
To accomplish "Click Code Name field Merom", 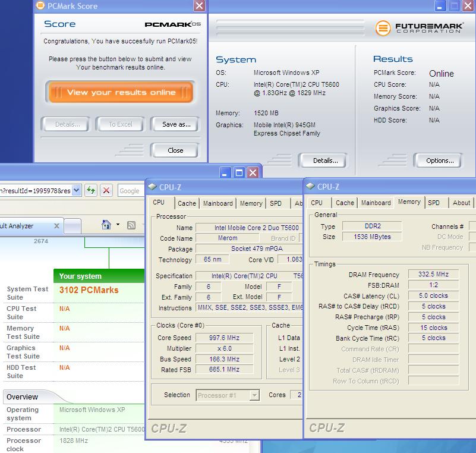I will 228,238.
